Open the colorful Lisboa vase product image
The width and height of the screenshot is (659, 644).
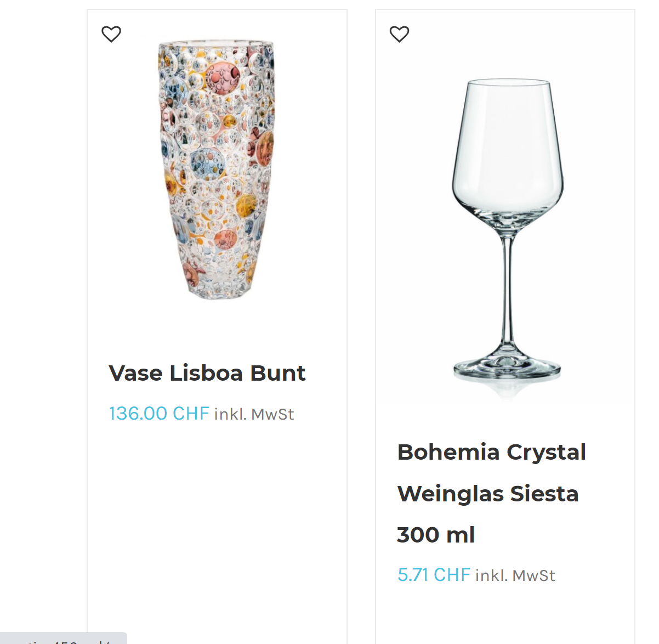(x=217, y=170)
